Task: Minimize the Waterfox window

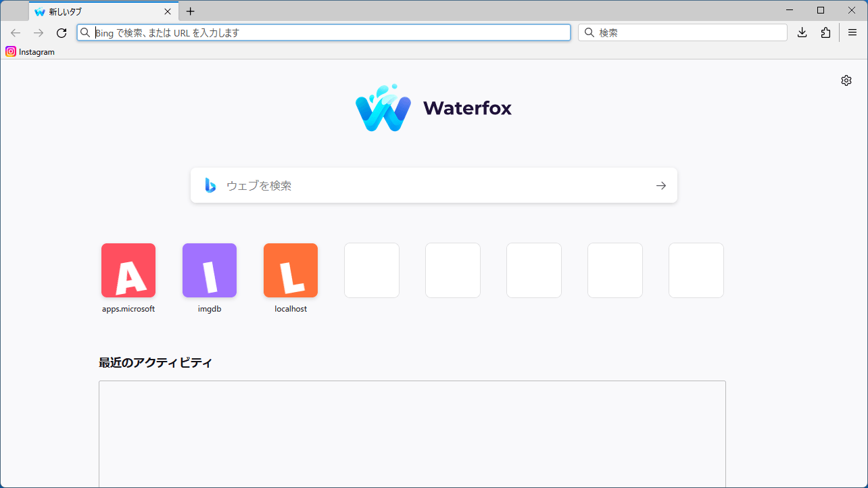Action: pyautogui.click(x=790, y=10)
